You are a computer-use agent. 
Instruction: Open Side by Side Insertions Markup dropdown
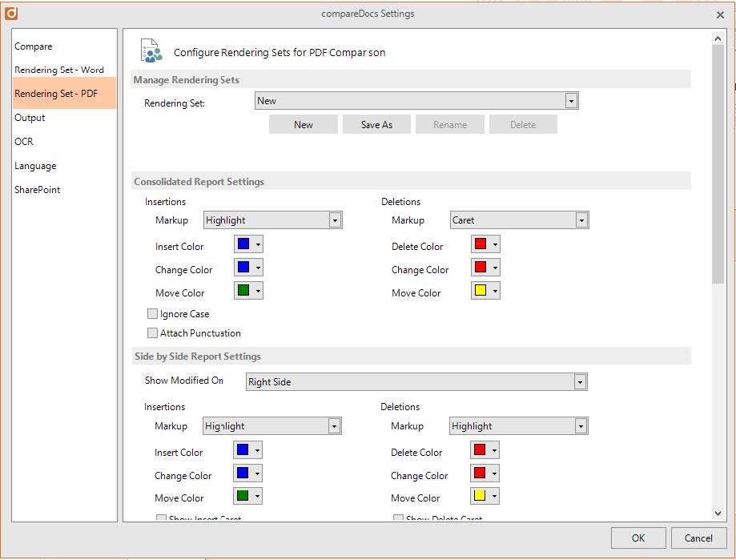[x=271, y=426]
